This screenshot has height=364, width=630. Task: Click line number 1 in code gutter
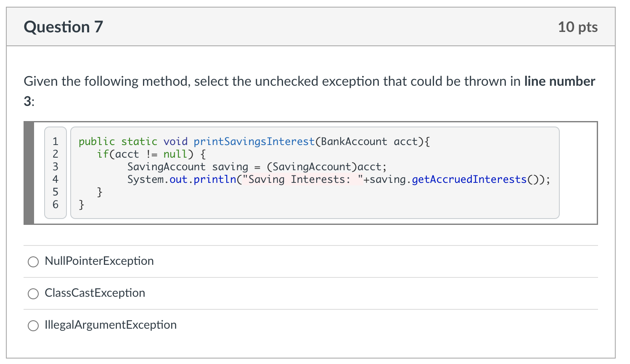point(56,142)
